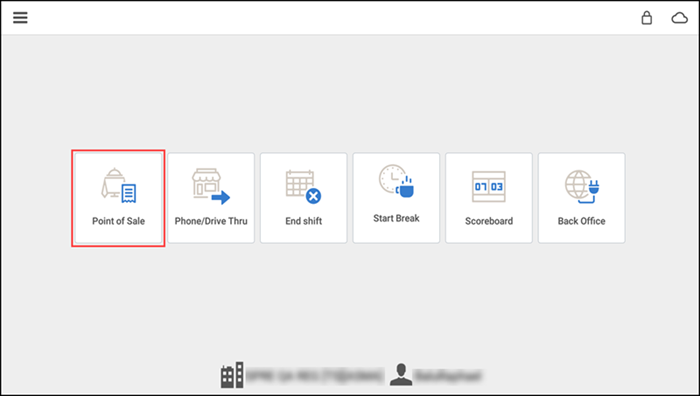Tap the Phone/Drive Thru storefront icon
This screenshot has width=700, height=396.
[211, 186]
